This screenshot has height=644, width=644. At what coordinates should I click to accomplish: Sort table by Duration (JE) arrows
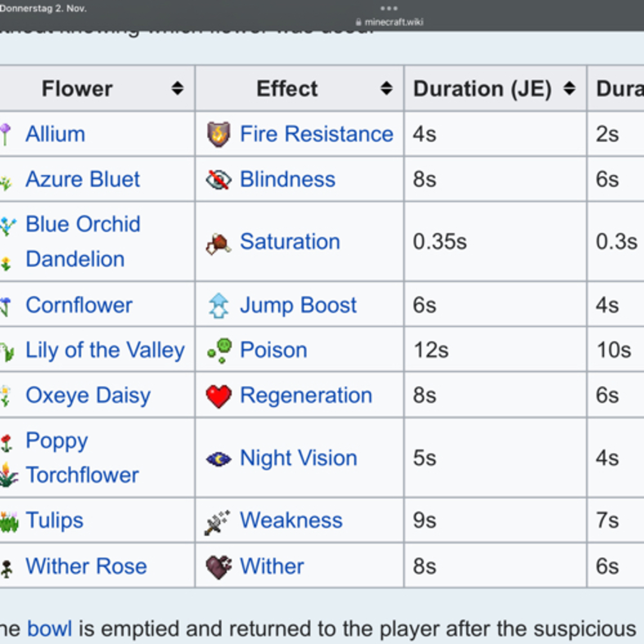[569, 88]
